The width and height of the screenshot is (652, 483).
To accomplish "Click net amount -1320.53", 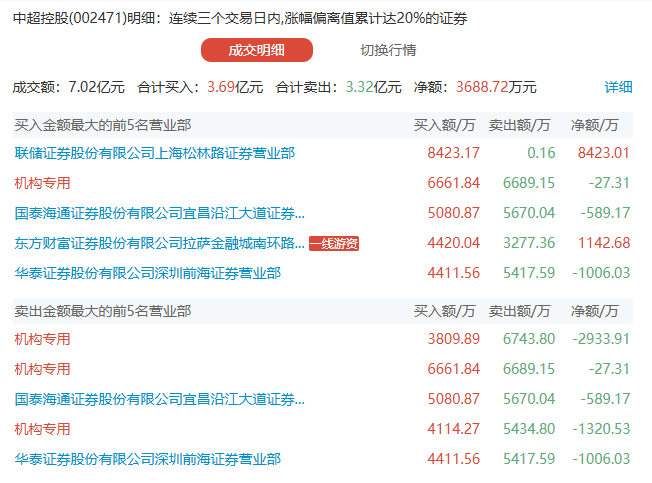I will click(601, 429).
